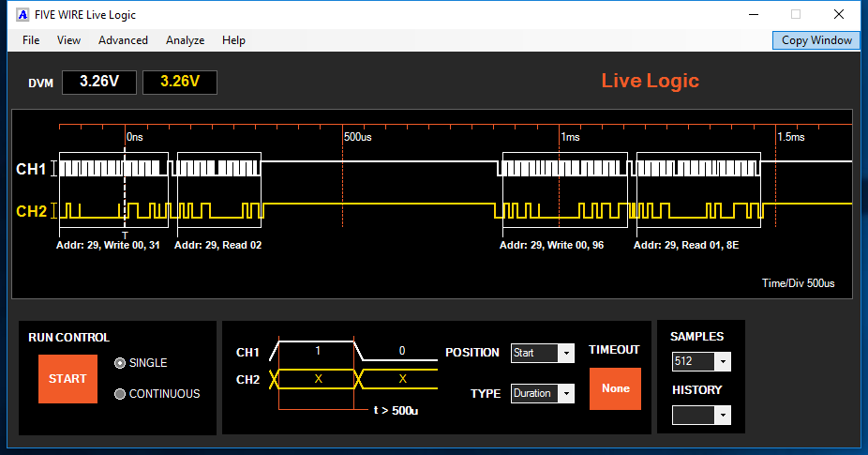Click the second CH2 trigger X state
The height and width of the screenshot is (455, 868).
(402, 379)
